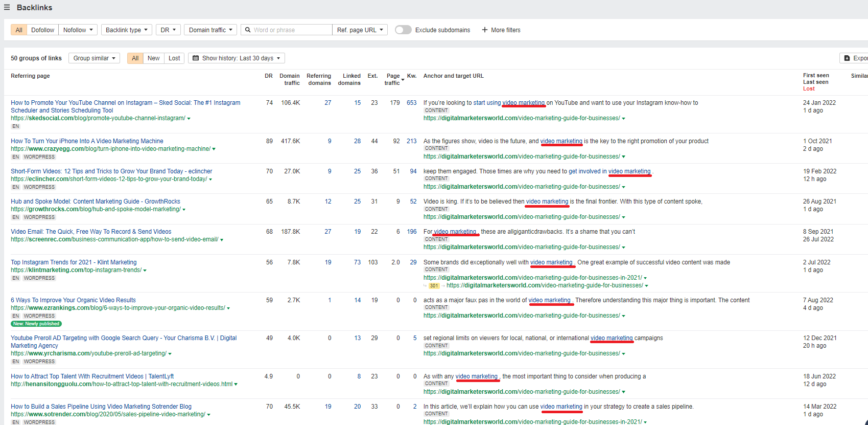Expand the eclincher.com URL dropdown arrow
This screenshot has width=868, height=425.
210,180
